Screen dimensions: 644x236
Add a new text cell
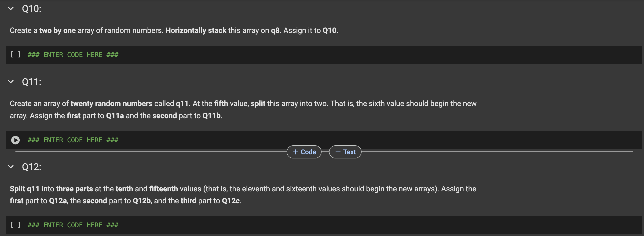point(345,152)
